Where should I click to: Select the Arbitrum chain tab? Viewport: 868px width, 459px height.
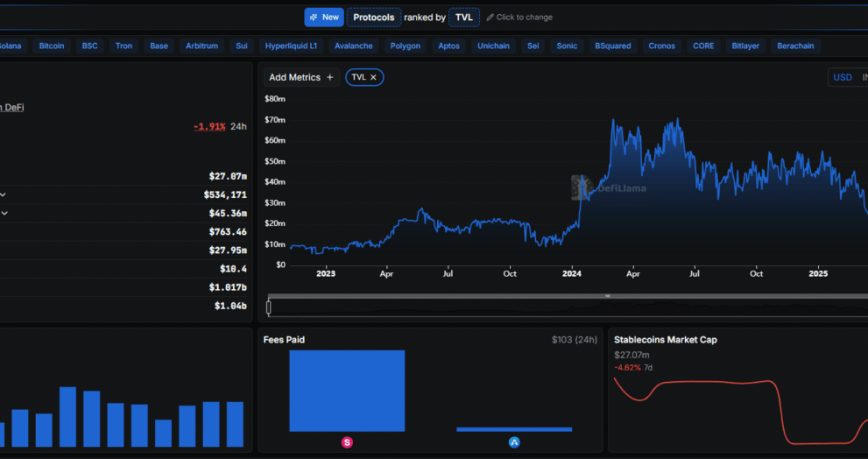201,46
